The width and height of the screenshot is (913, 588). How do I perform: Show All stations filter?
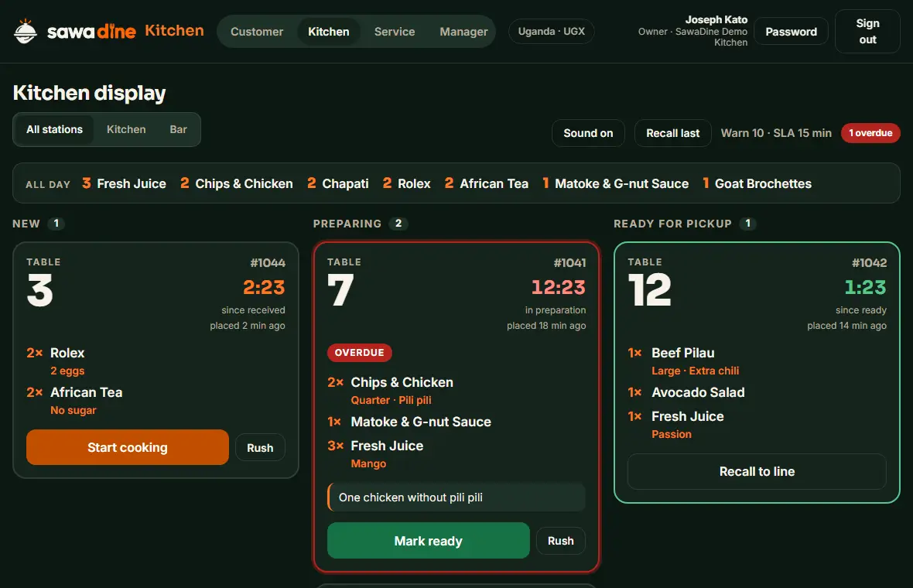point(55,129)
